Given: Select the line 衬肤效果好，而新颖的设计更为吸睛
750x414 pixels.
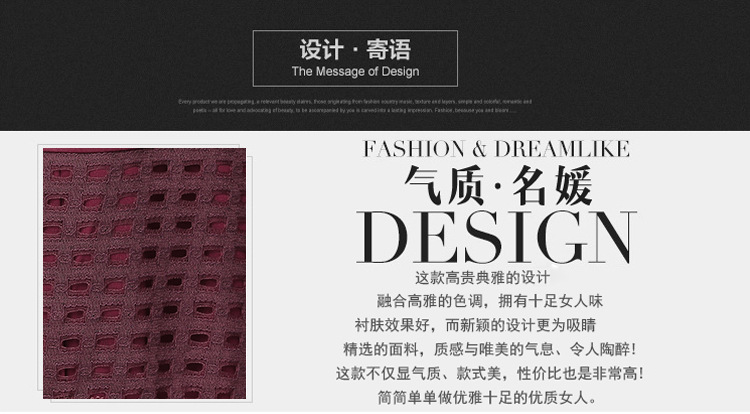Looking at the screenshot, I should coord(475,326).
